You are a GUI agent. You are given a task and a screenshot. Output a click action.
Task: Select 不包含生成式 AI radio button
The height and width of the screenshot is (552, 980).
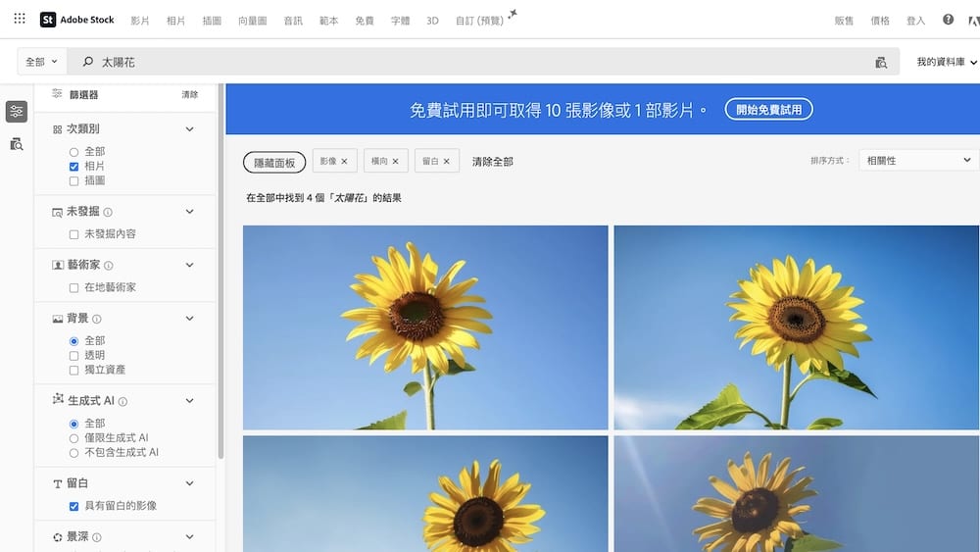[73, 453]
